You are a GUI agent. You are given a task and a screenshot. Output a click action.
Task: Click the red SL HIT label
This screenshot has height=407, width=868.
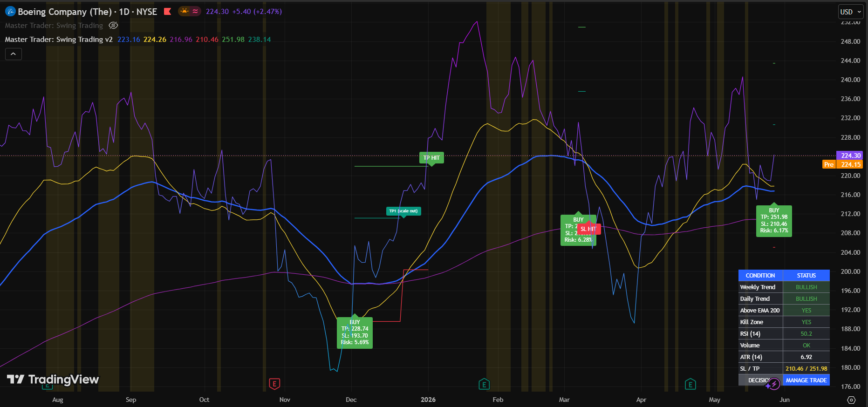tap(588, 229)
